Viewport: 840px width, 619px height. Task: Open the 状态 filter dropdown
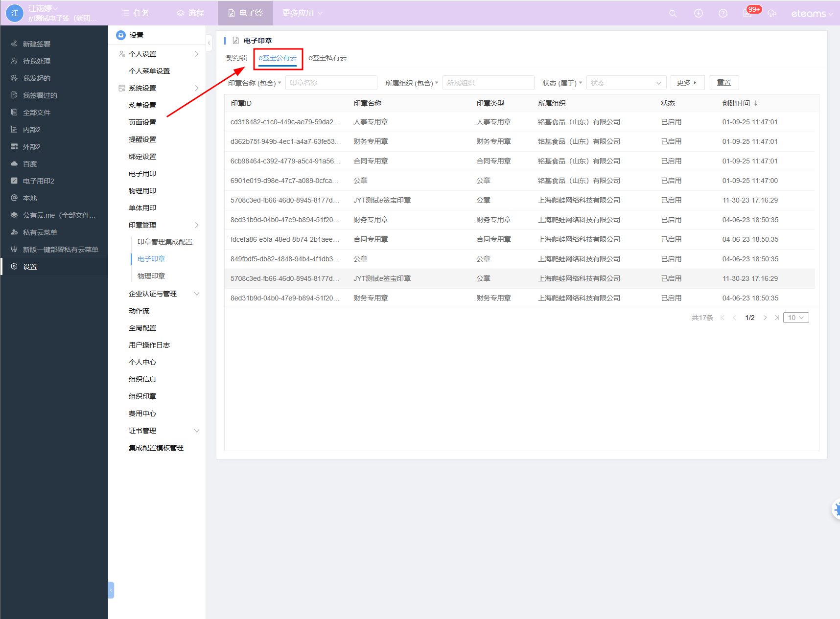coord(626,83)
